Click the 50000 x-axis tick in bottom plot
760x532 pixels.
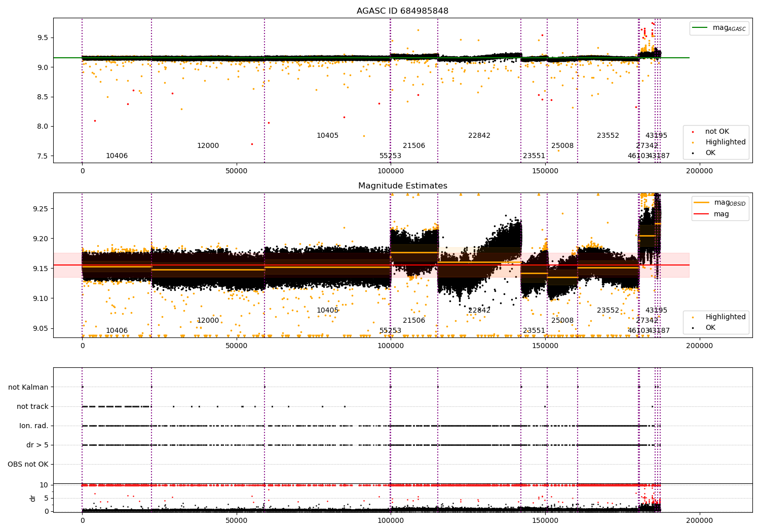coord(237,521)
